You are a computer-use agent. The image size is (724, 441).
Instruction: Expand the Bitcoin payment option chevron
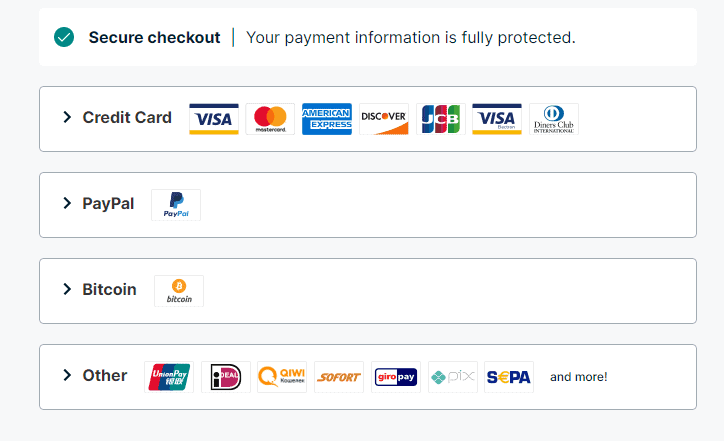67,289
